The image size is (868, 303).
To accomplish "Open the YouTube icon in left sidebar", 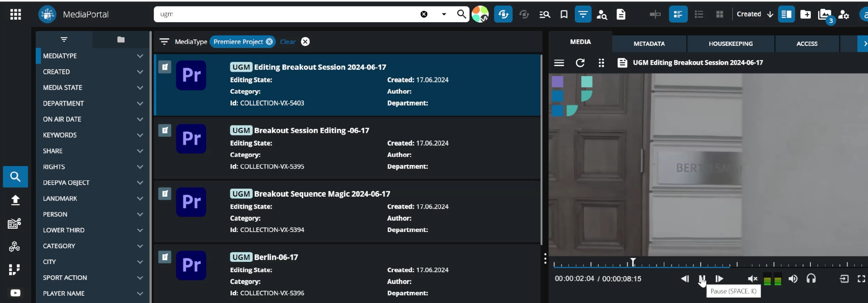I will (15, 293).
